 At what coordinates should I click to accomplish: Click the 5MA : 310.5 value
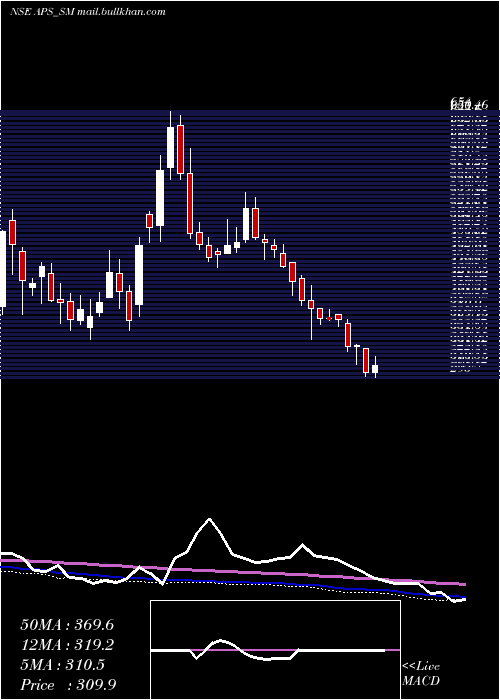62,665
